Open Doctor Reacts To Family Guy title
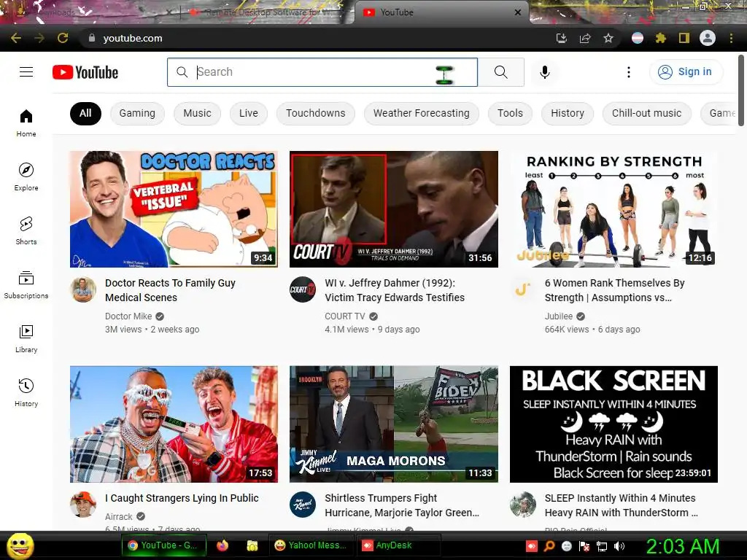Viewport: 747px width, 560px height. [170, 290]
